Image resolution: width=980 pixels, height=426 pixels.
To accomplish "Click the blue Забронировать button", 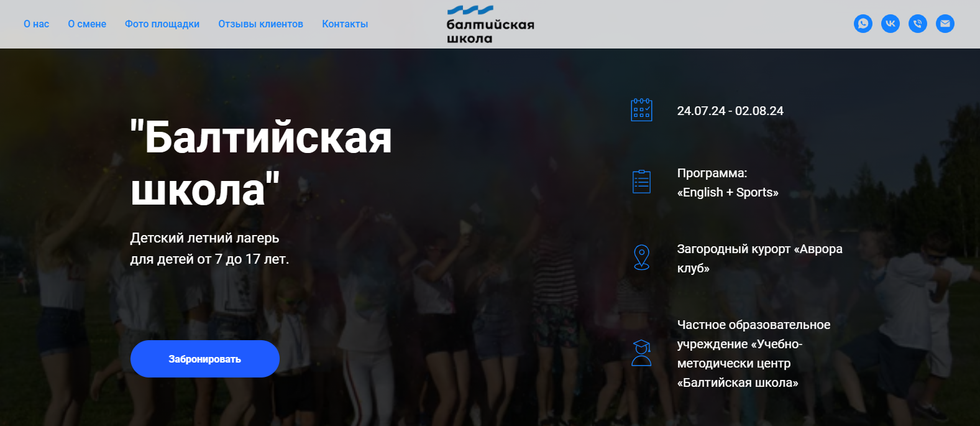I will point(205,359).
